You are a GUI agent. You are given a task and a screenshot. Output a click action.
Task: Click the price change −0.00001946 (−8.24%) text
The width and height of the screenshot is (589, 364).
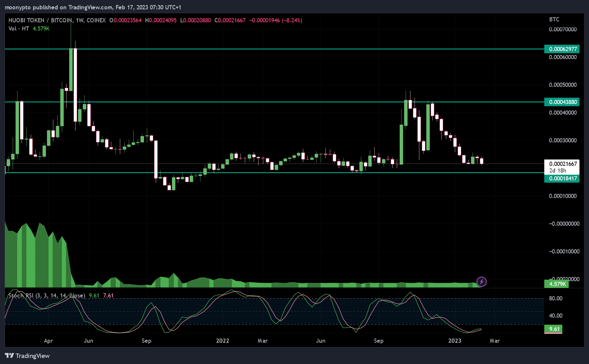(276, 20)
